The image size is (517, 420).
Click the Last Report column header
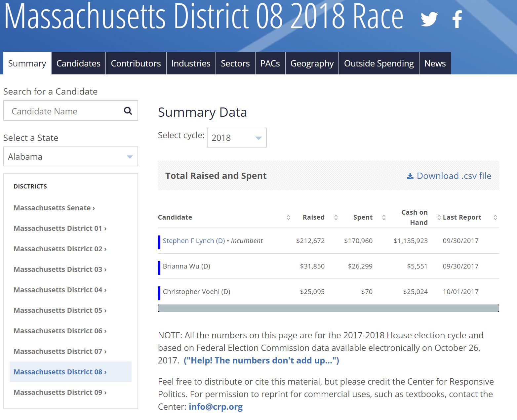(462, 217)
